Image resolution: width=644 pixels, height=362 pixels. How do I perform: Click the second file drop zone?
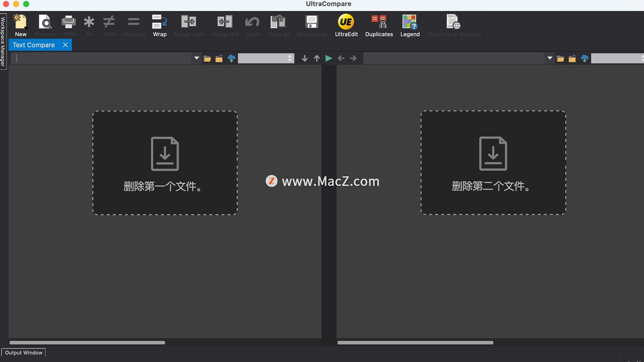(493, 163)
